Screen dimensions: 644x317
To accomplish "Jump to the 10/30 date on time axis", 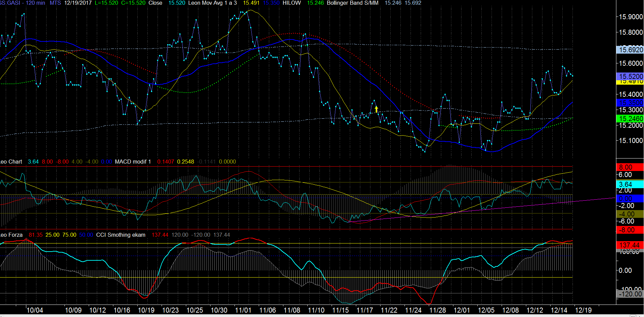I will point(219,310).
